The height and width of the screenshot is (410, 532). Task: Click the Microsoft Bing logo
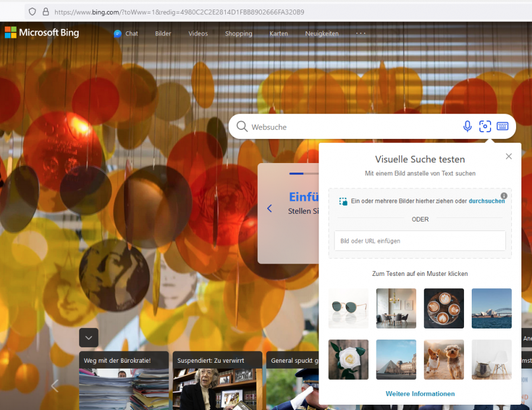42,33
